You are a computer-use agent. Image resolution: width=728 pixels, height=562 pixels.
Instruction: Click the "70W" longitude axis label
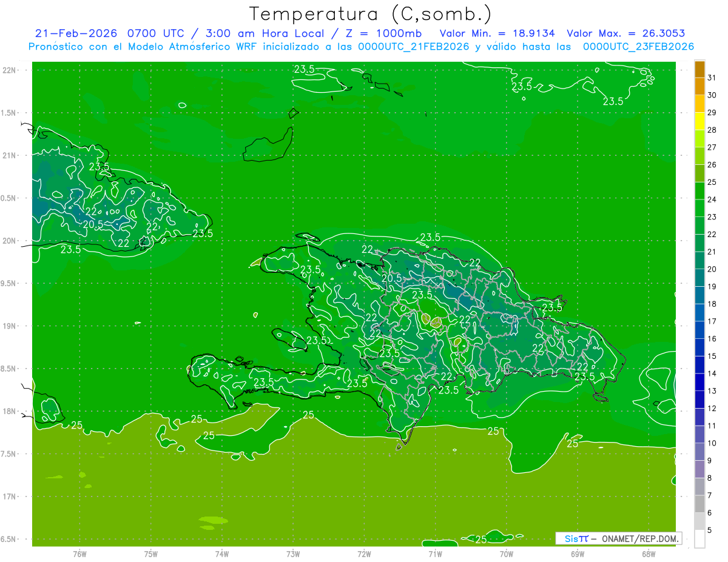point(507,554)
